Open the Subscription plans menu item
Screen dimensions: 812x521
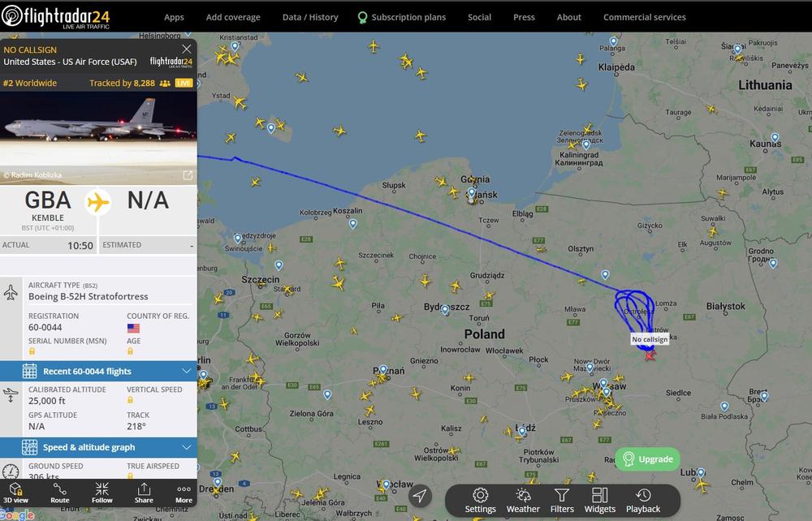402,17
